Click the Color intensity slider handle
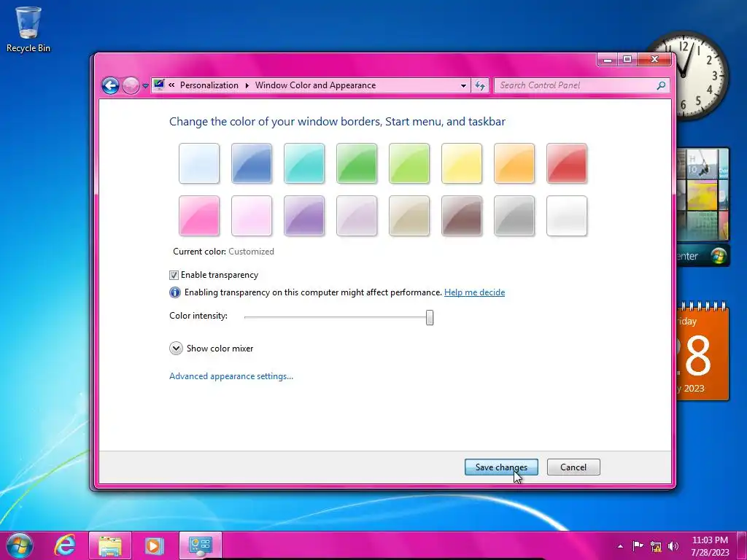 point(430,318)
